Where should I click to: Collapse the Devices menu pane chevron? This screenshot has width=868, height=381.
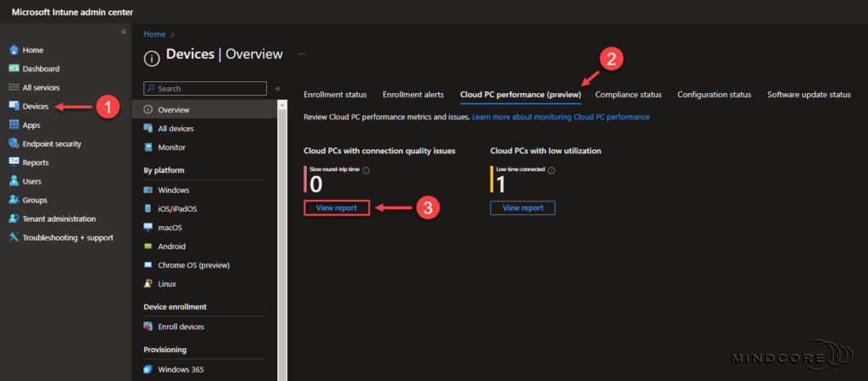pyautogui.click(x=278, y=88)
